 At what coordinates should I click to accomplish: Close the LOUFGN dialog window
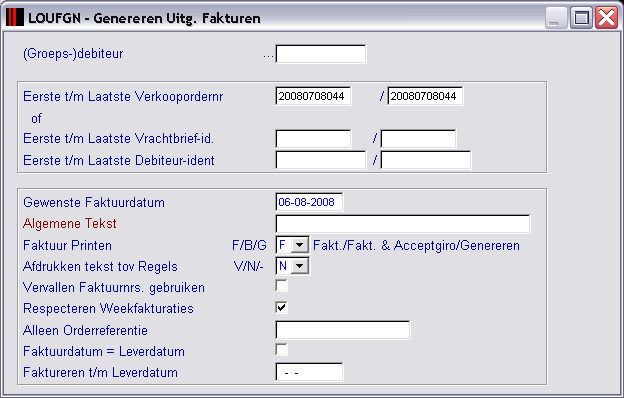point(606,18)
